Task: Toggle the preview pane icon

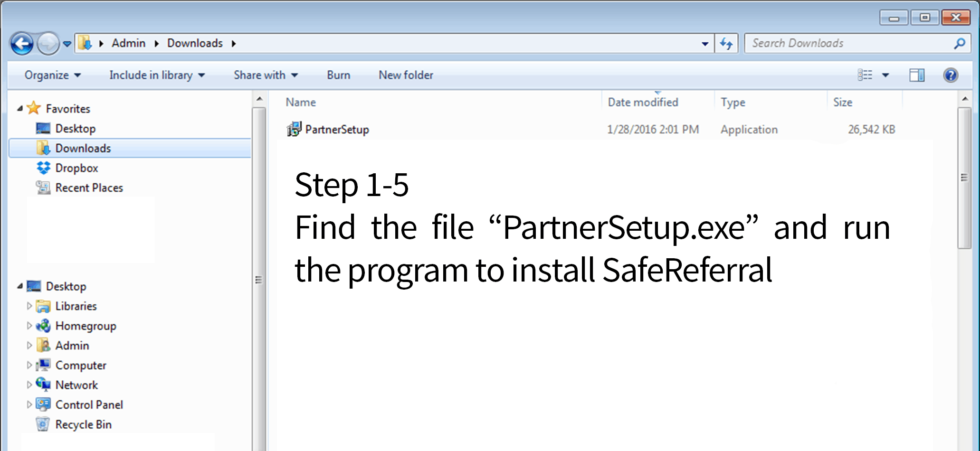Action: [916, 75]
